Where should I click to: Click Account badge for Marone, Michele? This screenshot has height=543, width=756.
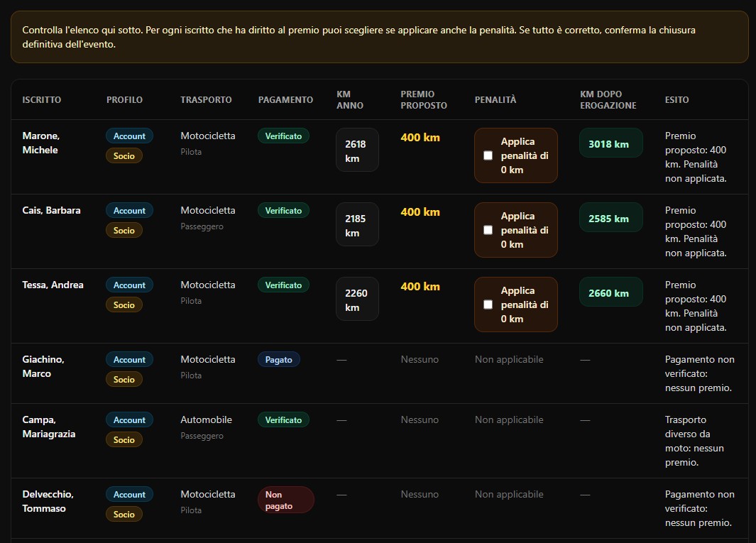(129, 136)
